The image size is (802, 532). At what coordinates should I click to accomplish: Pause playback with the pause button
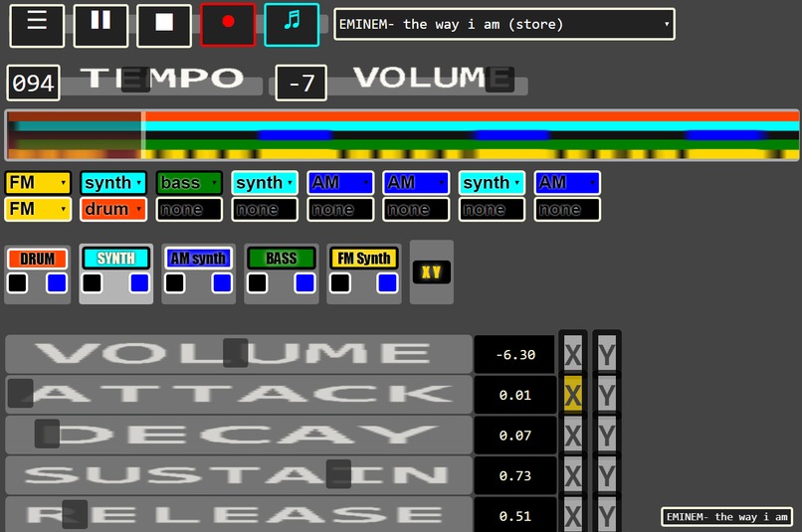(100, 26)
